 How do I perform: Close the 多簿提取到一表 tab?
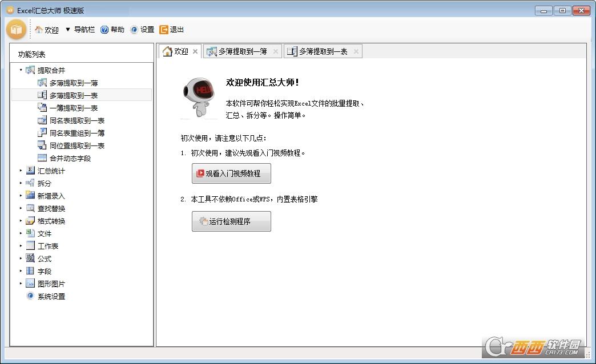click(x=356, y=51)
